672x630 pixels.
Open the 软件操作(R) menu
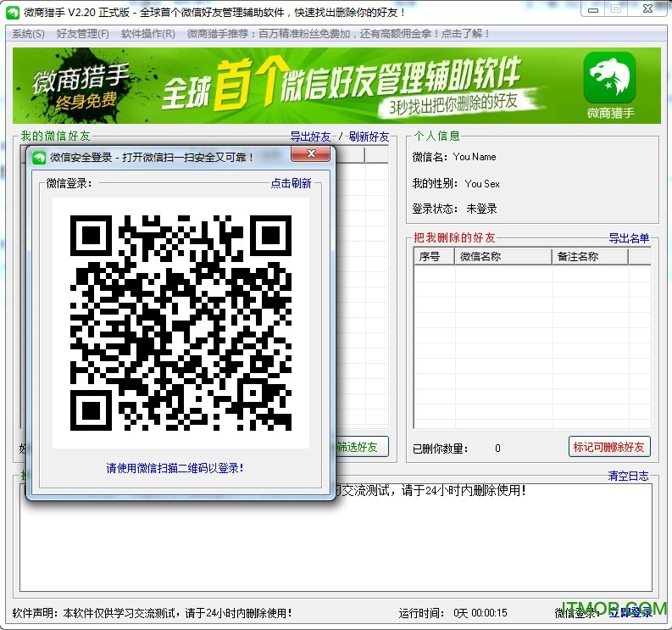[x=147, y=34]
